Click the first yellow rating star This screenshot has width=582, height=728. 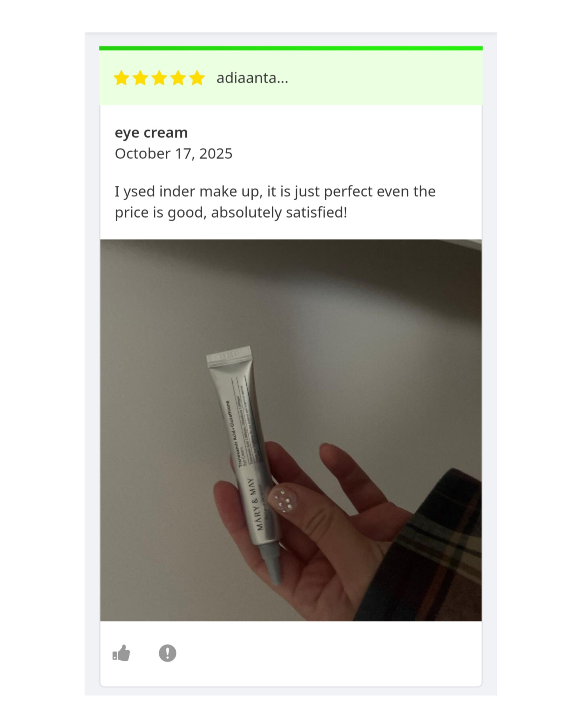[121, 78]
